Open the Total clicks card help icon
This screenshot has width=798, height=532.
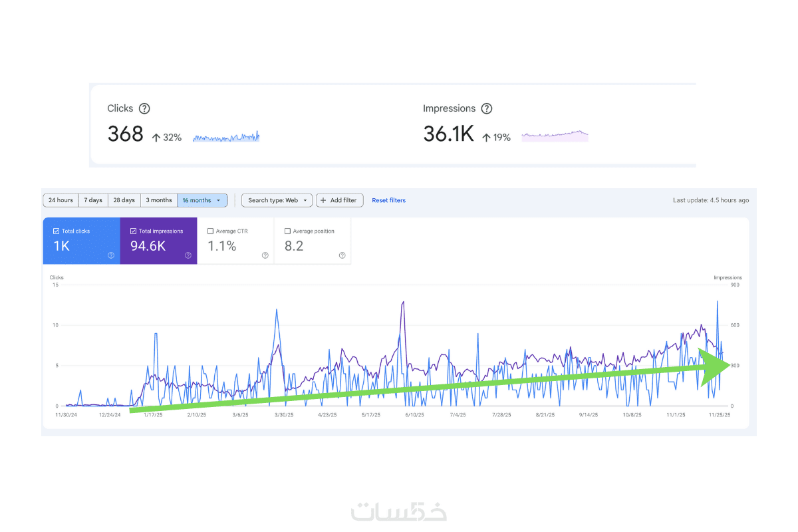(x=111, y=255)
